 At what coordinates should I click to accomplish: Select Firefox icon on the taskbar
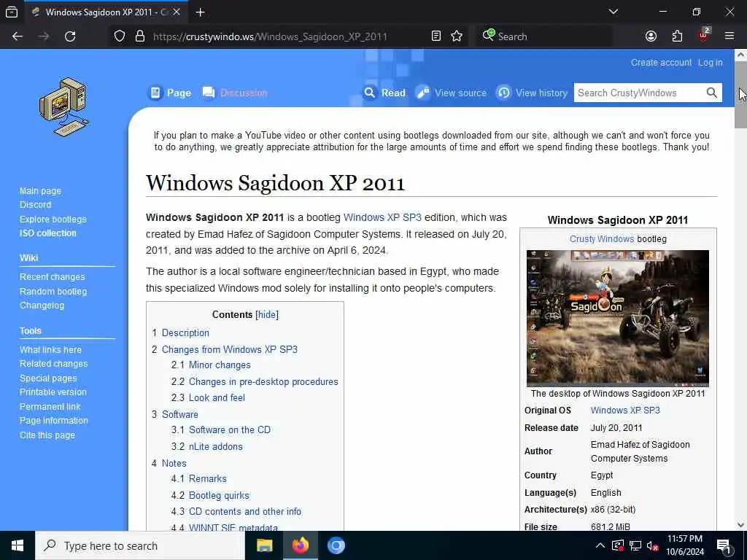300,545
